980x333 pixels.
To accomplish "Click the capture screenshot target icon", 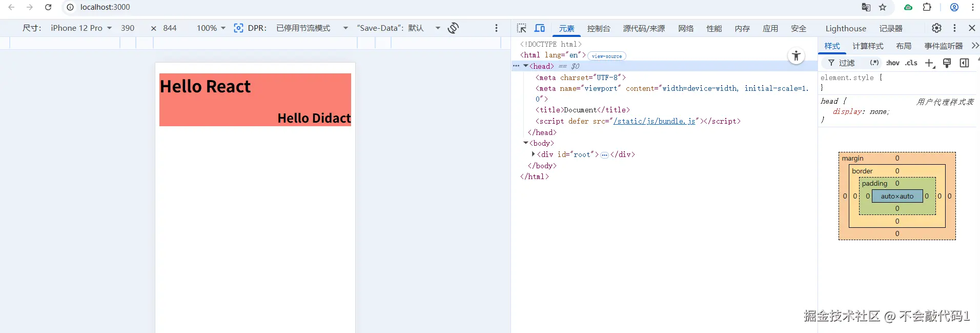I will tap(238, 28).
